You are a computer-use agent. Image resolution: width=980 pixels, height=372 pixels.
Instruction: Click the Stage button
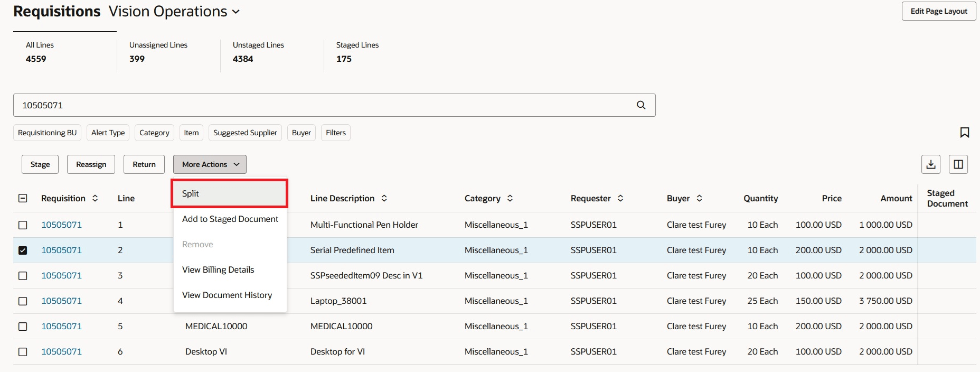pyautogui.click(x=40, y=164)
